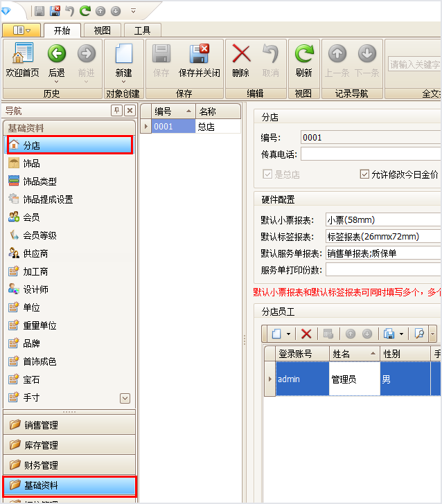Open the 基础资料 navigation group
This screenshot has height=504, width=442.
tap(69, 485)
